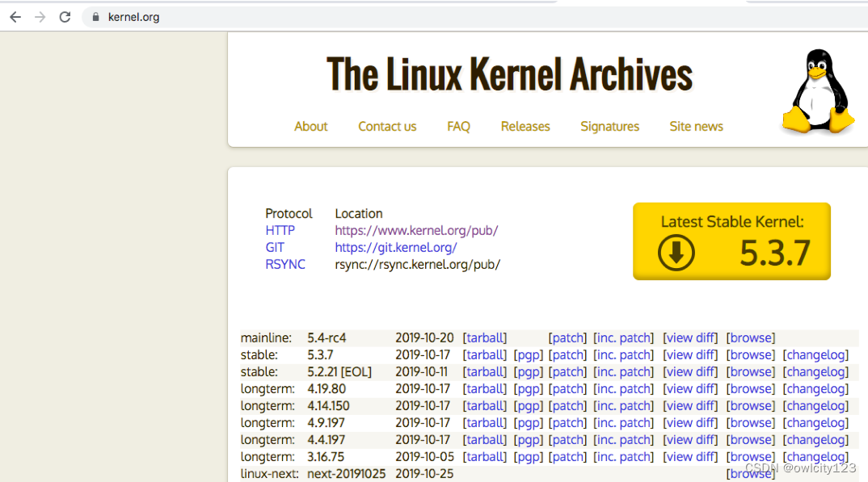Download tarball for longterm 4.4.197
Screen dimensions: 868x482
tap(484, 440)
